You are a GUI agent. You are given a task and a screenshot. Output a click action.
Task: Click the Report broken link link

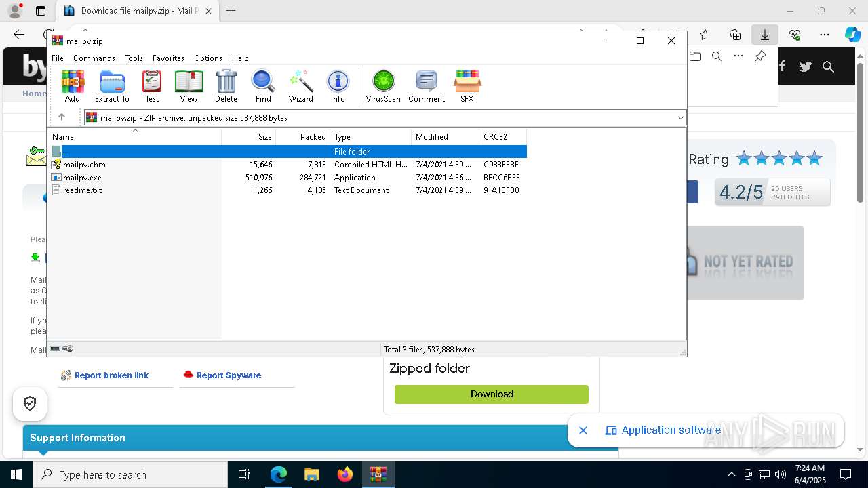111,375
